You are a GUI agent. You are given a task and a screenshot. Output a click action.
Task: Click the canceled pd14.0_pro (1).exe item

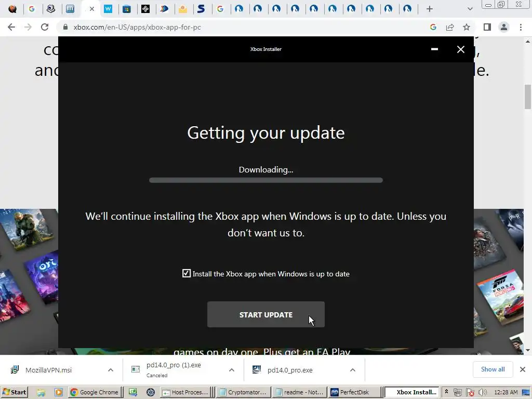point(174,370)
